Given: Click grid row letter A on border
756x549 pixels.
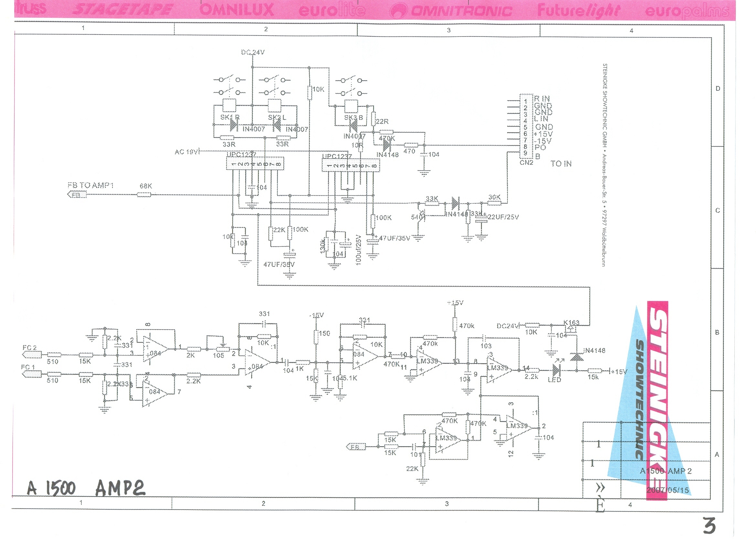Looking at the screenshot, I should pyautogui.click(x=717, y=455).
